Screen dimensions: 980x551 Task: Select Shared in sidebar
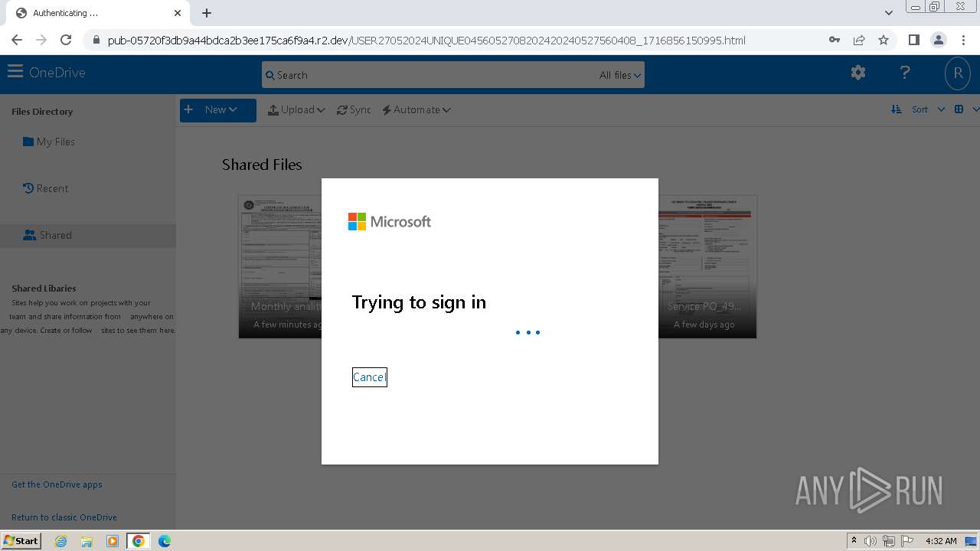click(47, 235)
